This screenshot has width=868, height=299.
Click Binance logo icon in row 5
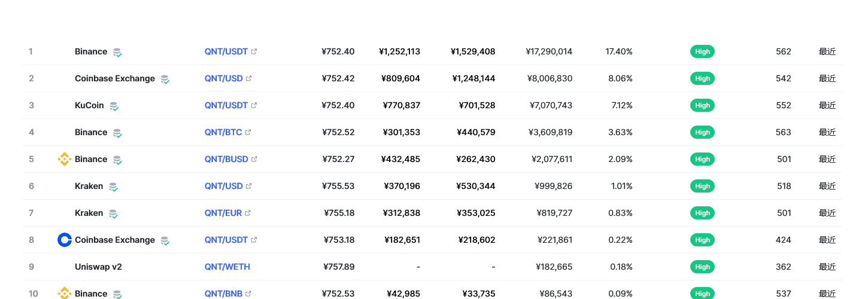[x=64, y=159]
